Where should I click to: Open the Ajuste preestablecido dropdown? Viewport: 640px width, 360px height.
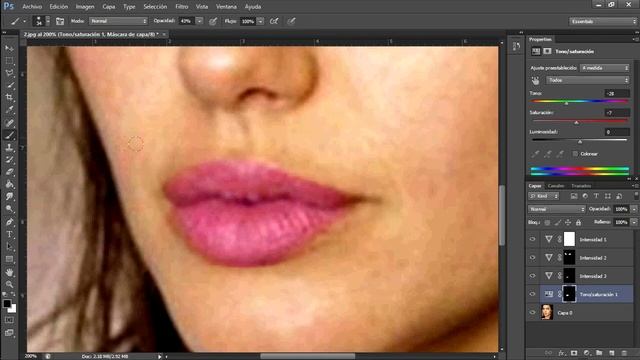604,68
